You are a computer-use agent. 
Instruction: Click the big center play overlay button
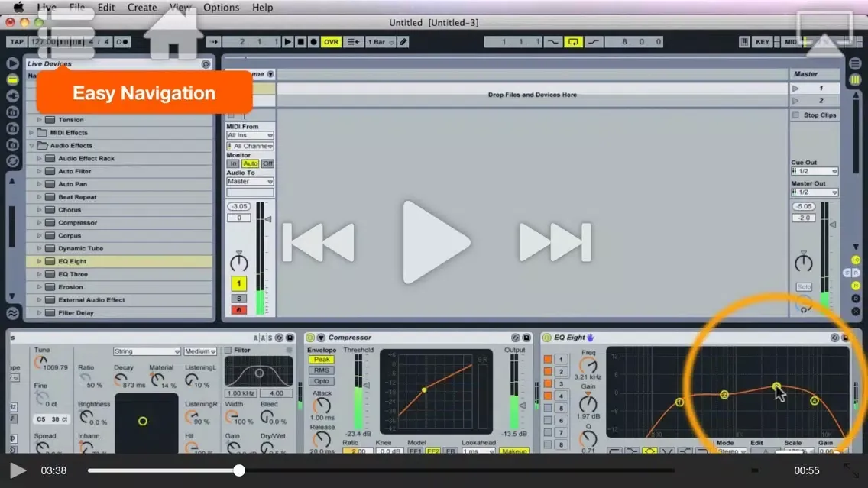coord(436,242)
